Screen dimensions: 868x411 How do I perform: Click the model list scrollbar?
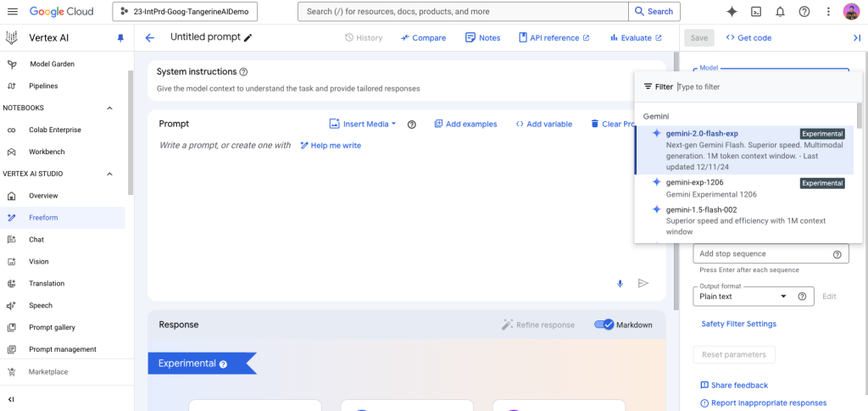(860, 115)
